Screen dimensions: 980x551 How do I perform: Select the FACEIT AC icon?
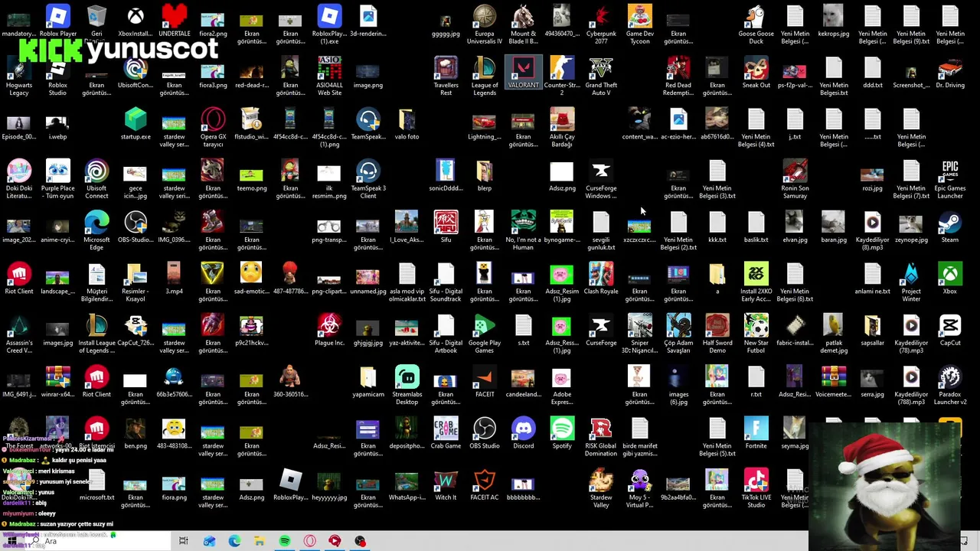(x=485, y=484)
